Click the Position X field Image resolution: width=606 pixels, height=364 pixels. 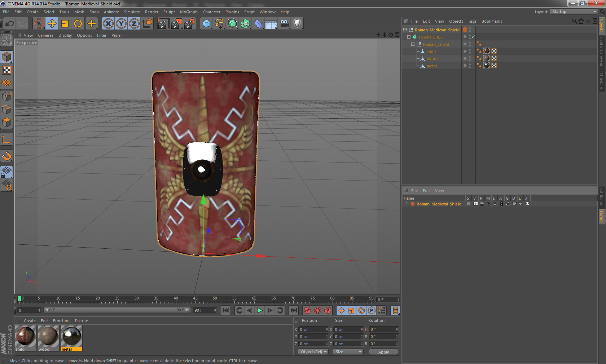point(313,329)
